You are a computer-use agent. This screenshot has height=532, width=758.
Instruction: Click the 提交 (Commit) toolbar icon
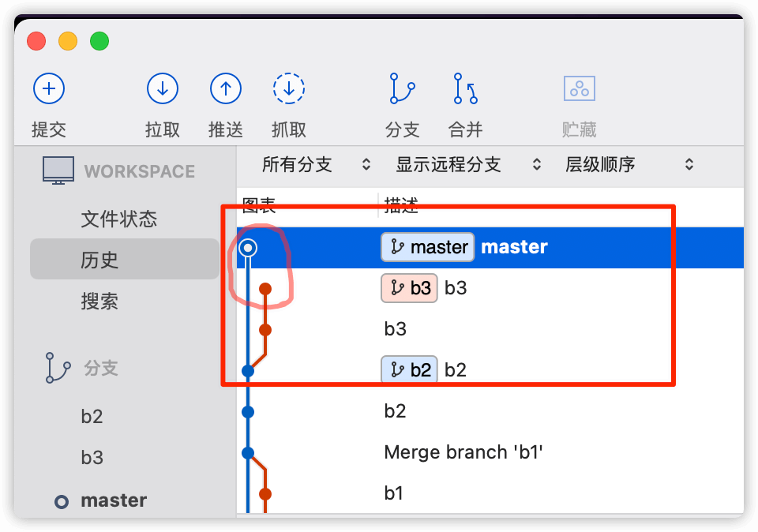[x=49, y=88]
